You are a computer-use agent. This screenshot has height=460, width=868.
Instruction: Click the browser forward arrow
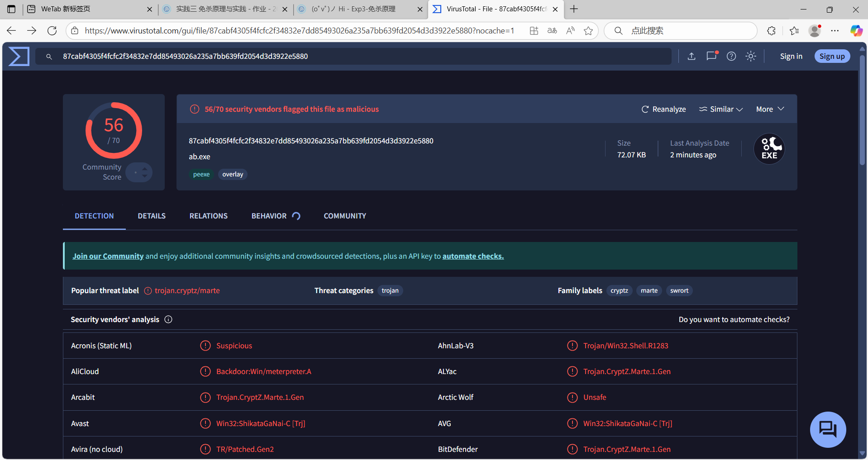(x=32, y=30)
